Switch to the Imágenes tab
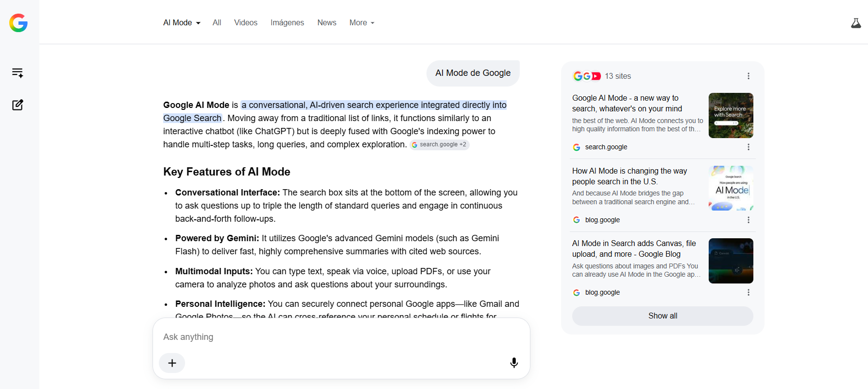Image resolution: width=868 pixels, height=389 pixels. click(287, 23)
